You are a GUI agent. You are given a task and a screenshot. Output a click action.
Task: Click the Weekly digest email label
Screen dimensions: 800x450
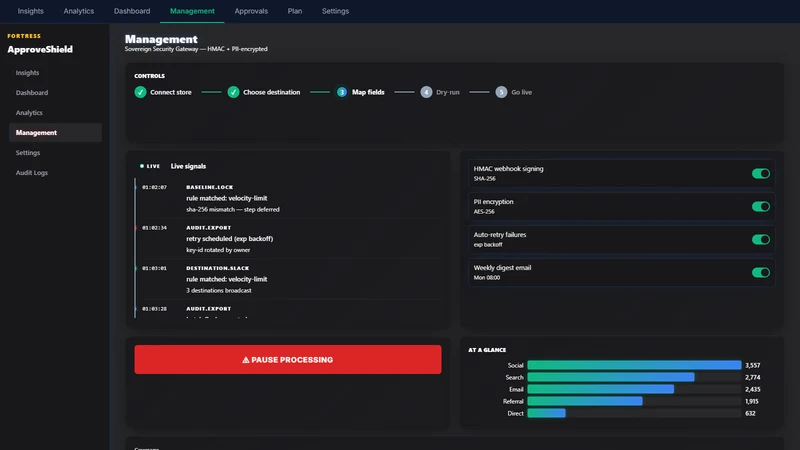[502, 267]
